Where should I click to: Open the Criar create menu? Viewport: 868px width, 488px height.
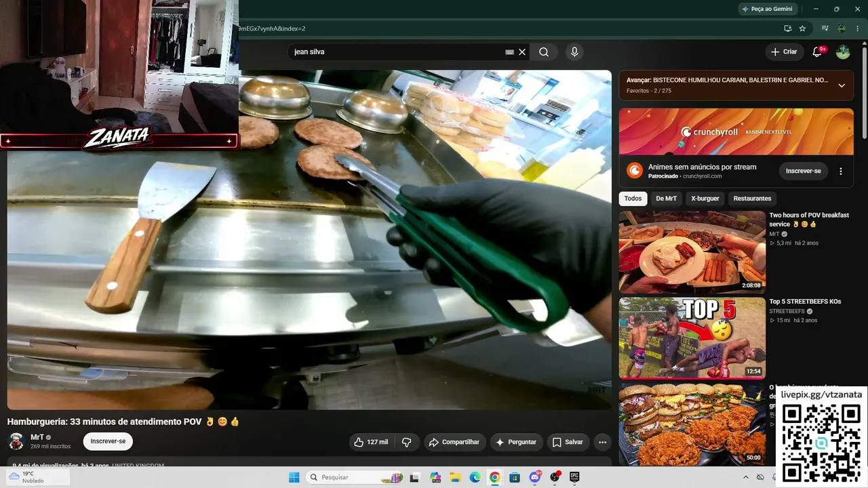(785, 52)
